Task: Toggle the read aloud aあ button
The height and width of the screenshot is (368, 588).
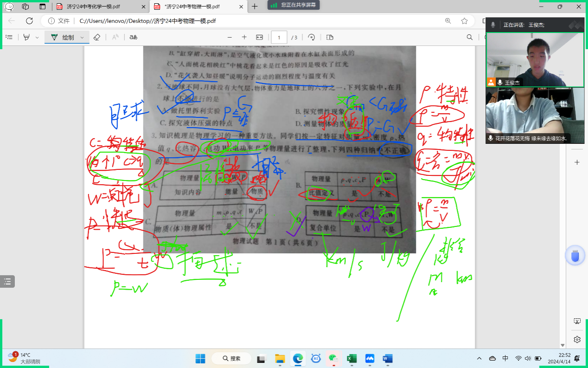Action: coord(134,37)
